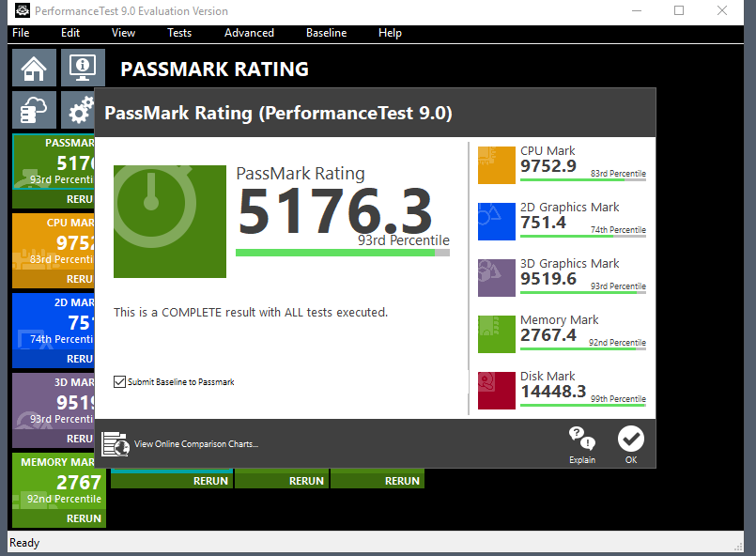Image resolution: width=756 pixels, height=556 pixels.
Task: Open the Explain help button
Action: pos(582,445)
